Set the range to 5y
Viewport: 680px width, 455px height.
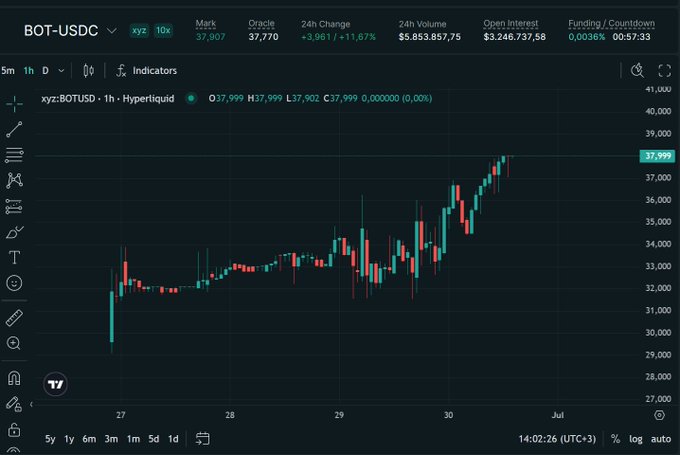(x=50, y=439)
